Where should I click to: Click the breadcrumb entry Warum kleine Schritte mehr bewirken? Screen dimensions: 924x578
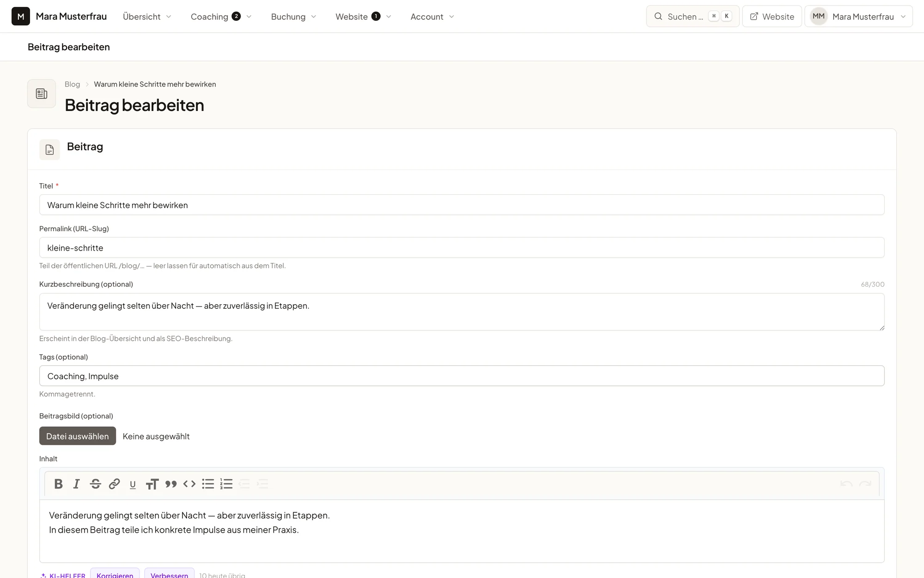pyautogui.click(x=155, y=84)
